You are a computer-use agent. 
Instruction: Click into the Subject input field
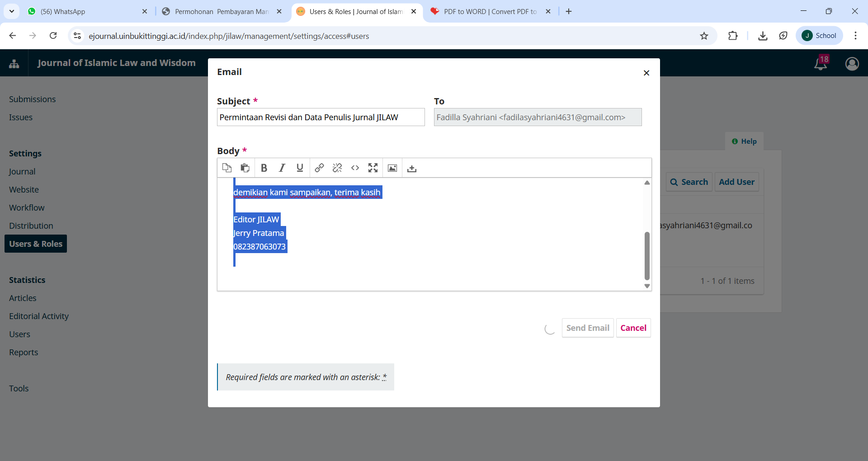pyautogui.click(x=321, y=118)
